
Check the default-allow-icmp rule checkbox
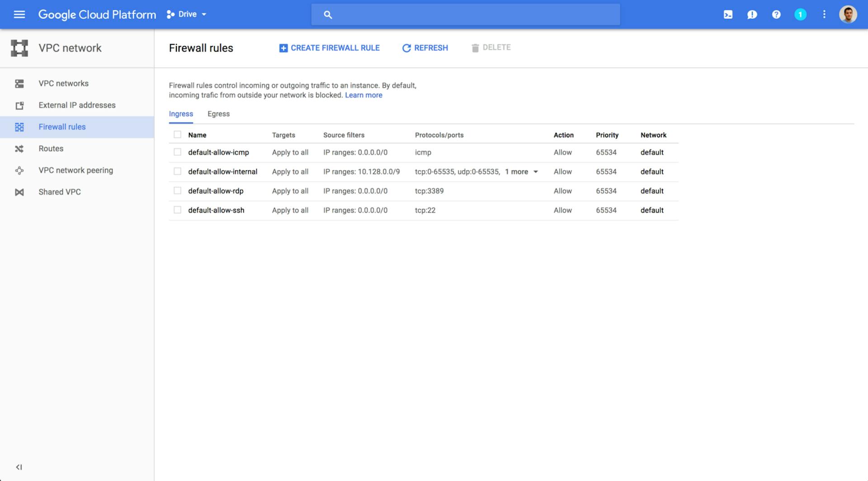(177, 152)
